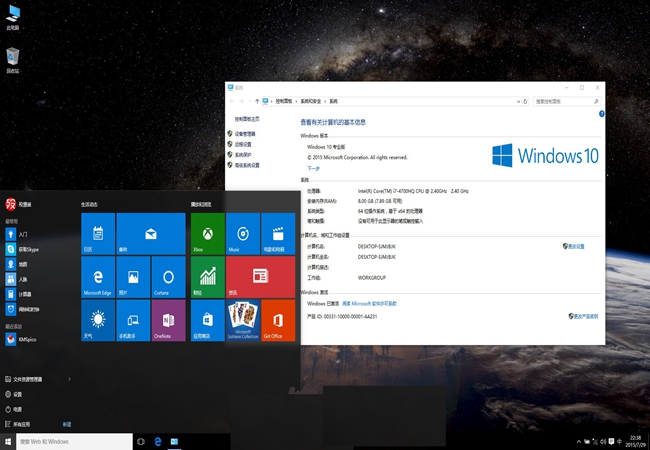
Task: Open This PC desktop icon
Action: click(x=13, y=18)
